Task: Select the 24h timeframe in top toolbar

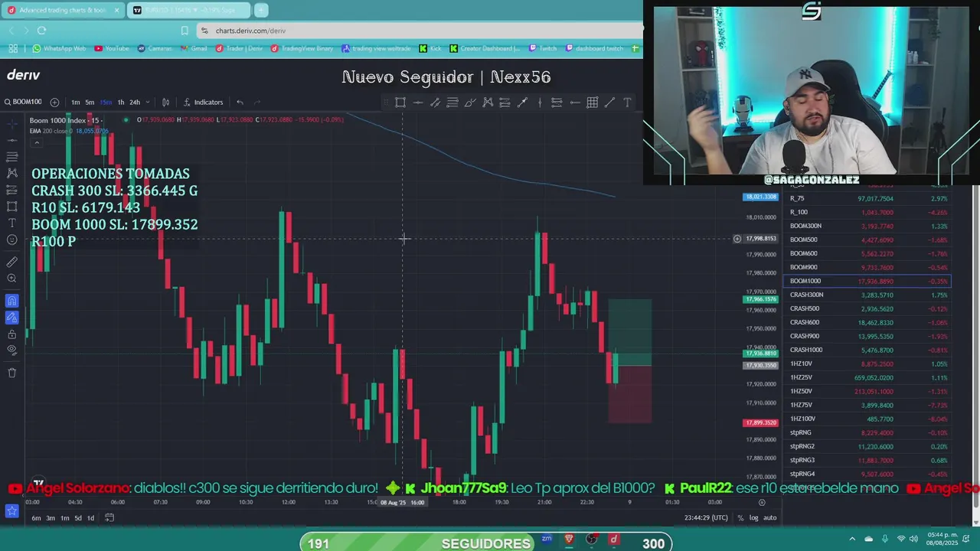Action: [135, 103]
